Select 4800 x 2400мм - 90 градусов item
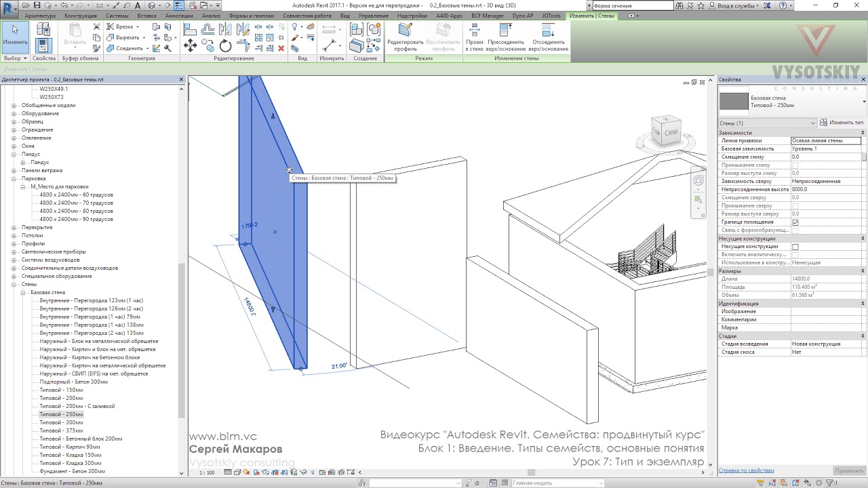 click(76, 220)
